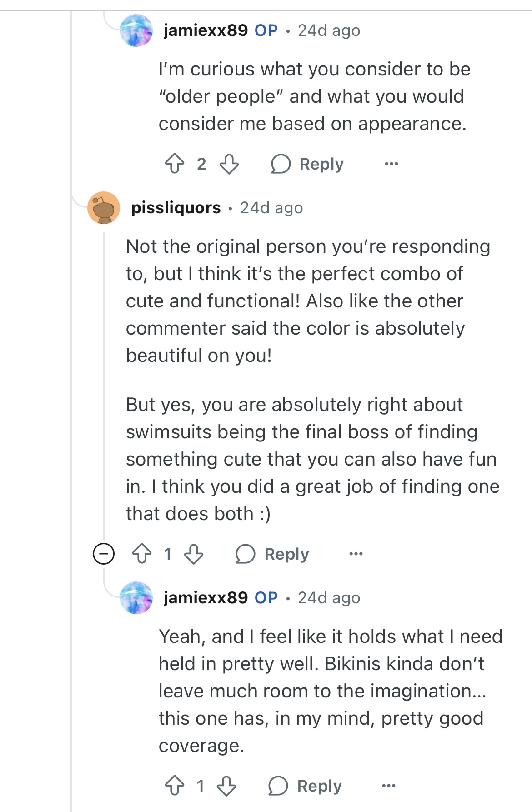Reply to jamiexx89's "good coverage" comment
The image size is (532, 812).
[x=306, y=786]
